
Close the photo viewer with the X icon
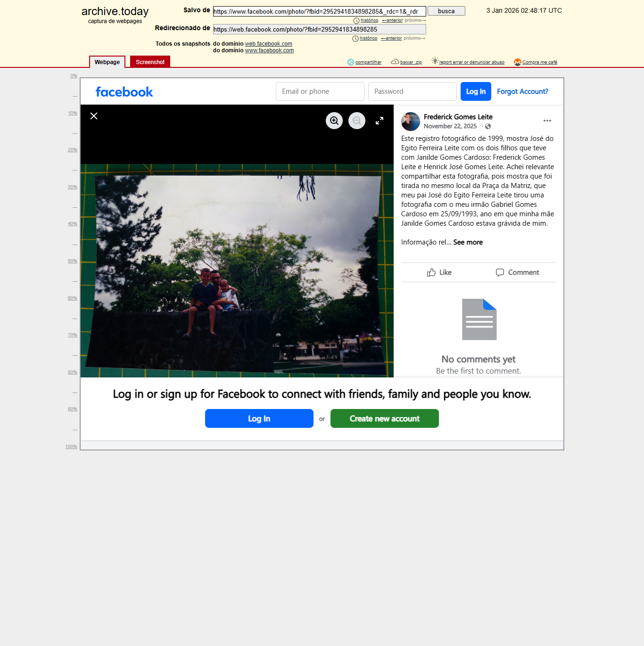[x=94, y=116]
